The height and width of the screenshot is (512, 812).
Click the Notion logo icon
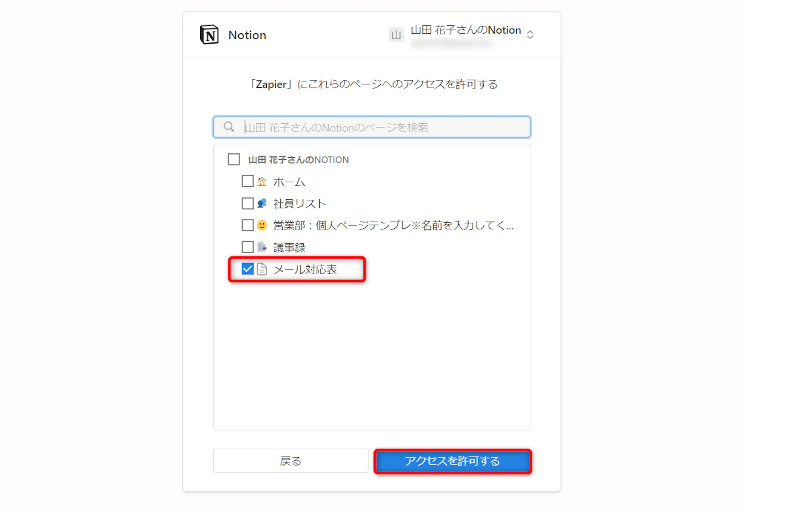[x=209, y=35]
